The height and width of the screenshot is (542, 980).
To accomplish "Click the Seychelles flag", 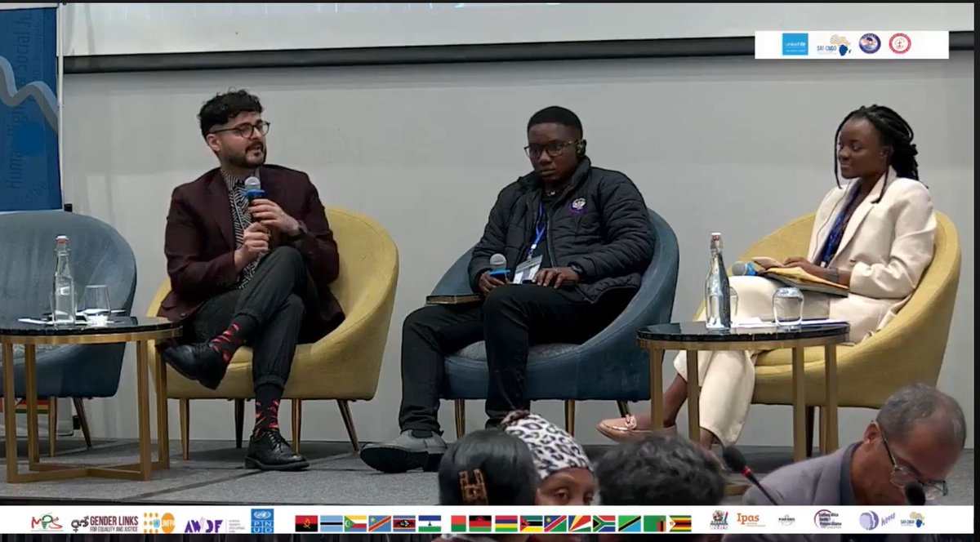I will (580, 523).
